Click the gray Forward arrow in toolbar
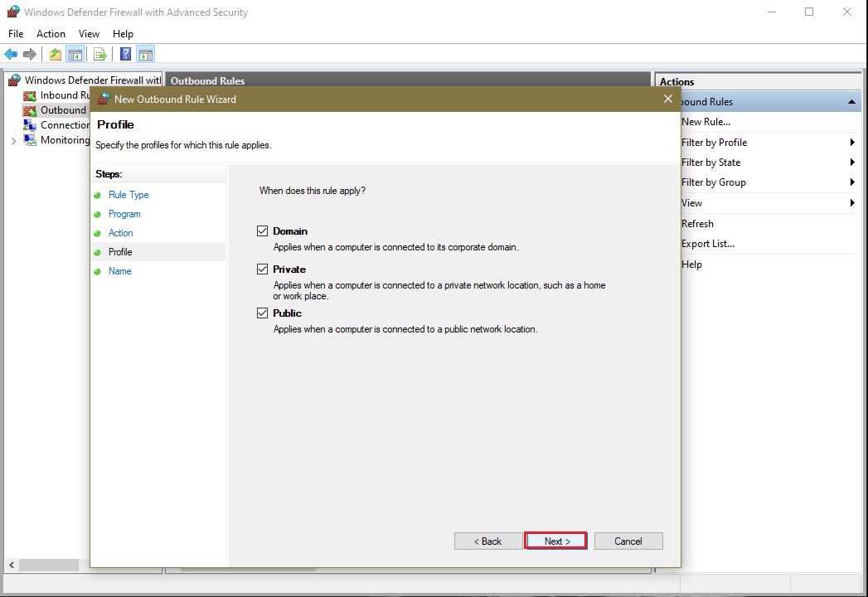The height and width of the screenshot is (597, 868). click(30, 54)
